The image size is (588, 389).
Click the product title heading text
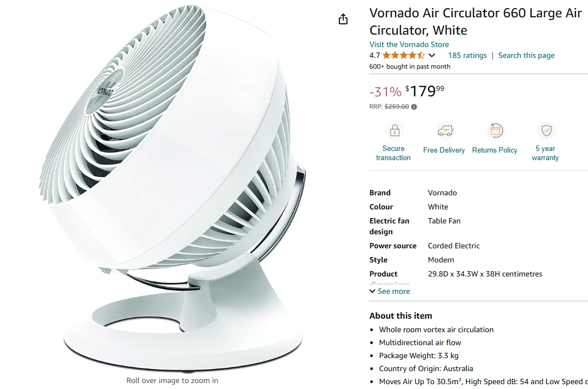pyautogui.click(x=476, y=22)
